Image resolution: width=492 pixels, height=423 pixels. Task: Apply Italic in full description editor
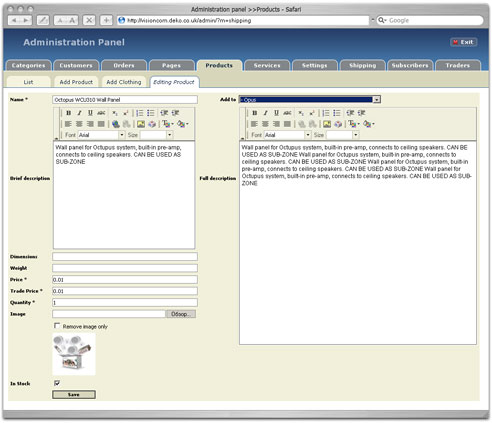(266, 113)
